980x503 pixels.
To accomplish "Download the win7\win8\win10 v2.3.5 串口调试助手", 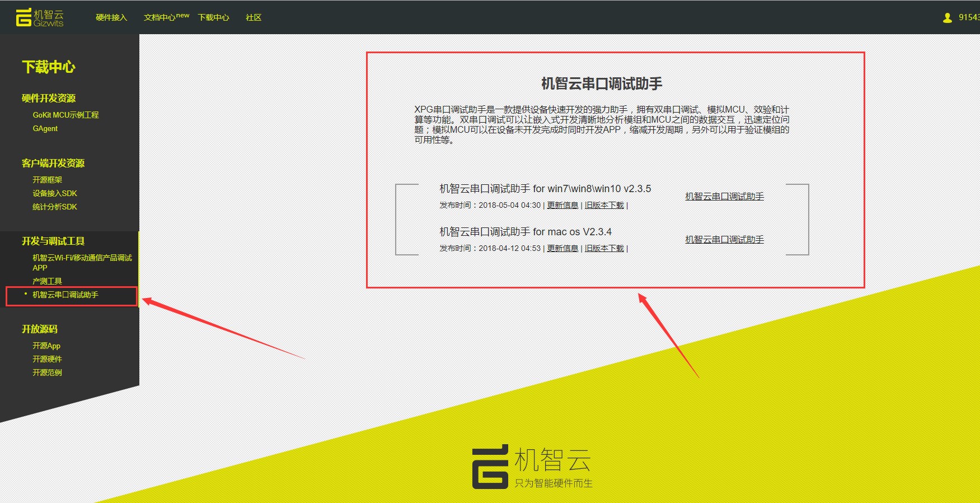I will pyautogui.click(x=724, y=197).
